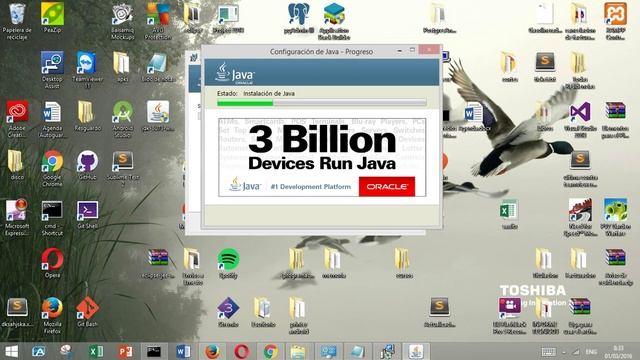Open the taskbar clock and date

click(618, 352)
